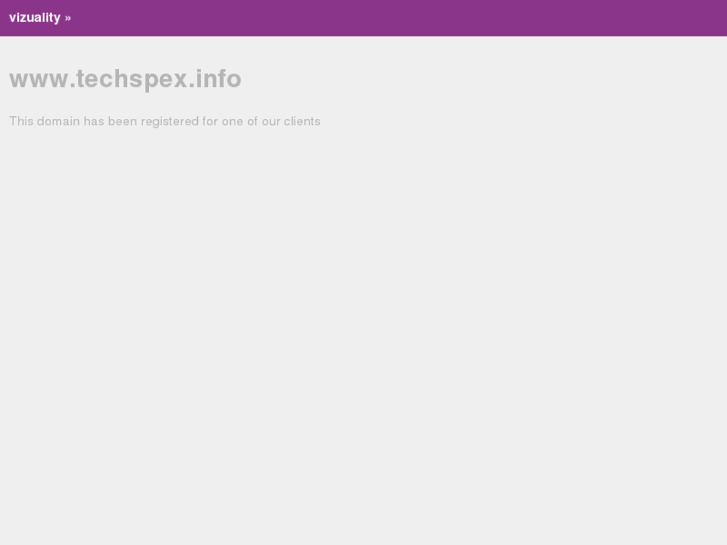Click the word "of" in the paragraph
This screenshot has height=545, width=727.
click(x=252, y=121)
